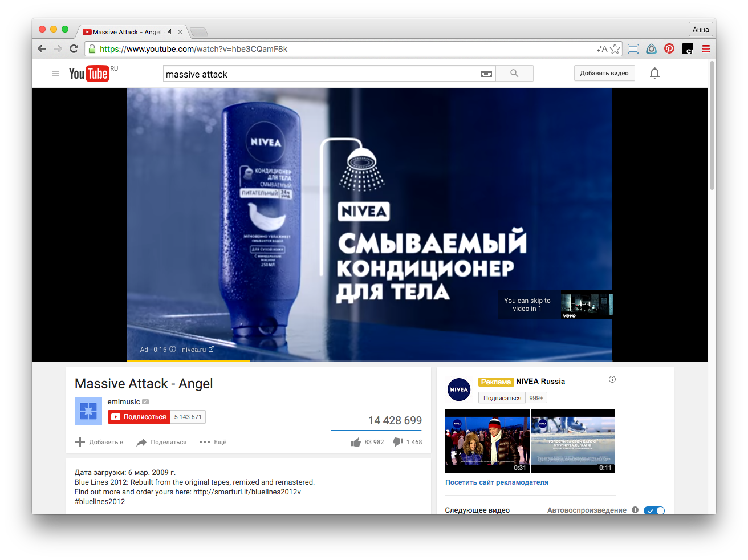The height and width of the screenshot is (560, 748).
Task: Open Посетить сайт рекламодателя link
Action: pos(497,482)
